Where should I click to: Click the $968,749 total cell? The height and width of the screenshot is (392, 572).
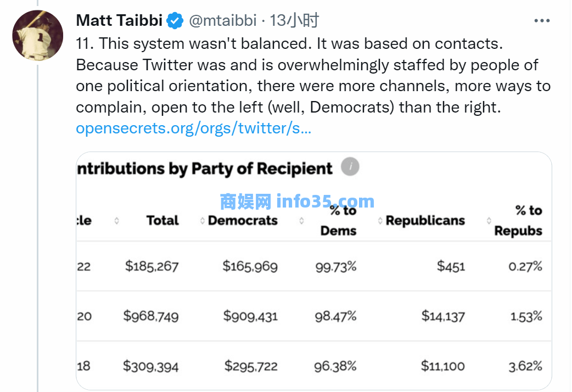coord(151,316)
